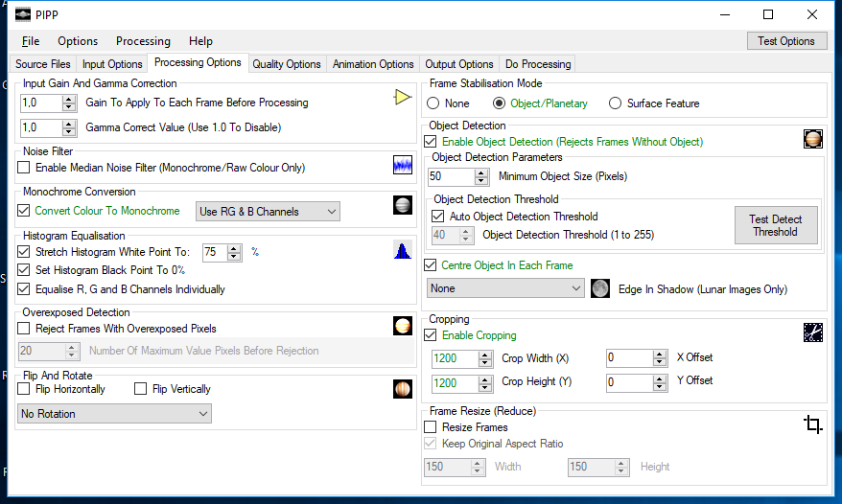842x504 pixels.
Task: Click the Gain value input field
Action: [42, 103]
